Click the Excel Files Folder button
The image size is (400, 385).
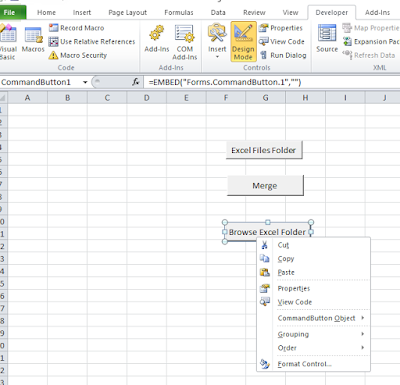[264, 150]
